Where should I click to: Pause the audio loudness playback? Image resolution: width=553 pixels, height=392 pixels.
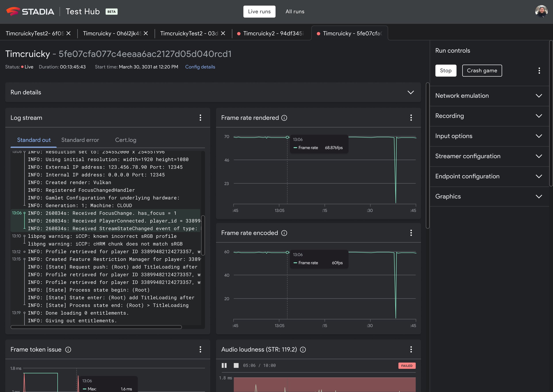click(224, 365)
